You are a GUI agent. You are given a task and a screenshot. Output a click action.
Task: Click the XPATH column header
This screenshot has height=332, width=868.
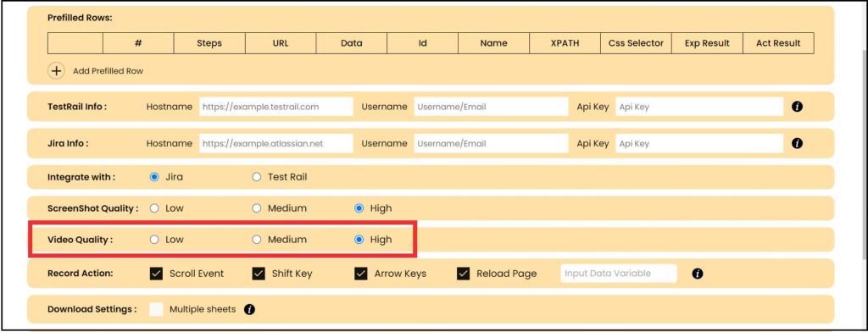(x=565, y=43)
